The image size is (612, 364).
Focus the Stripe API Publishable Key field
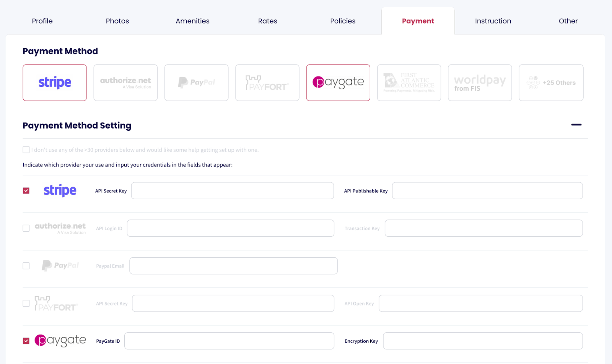coord(487,191)
